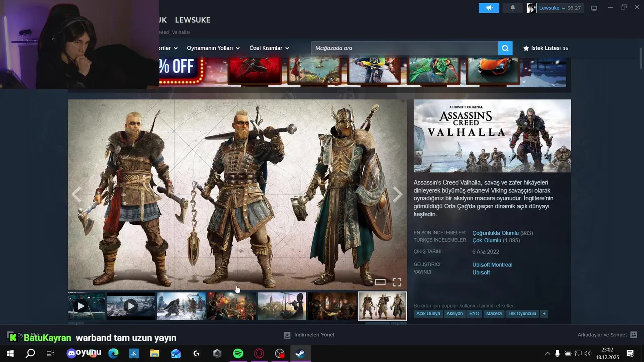
Task: Open the Windows notification center
Action: 630,354
